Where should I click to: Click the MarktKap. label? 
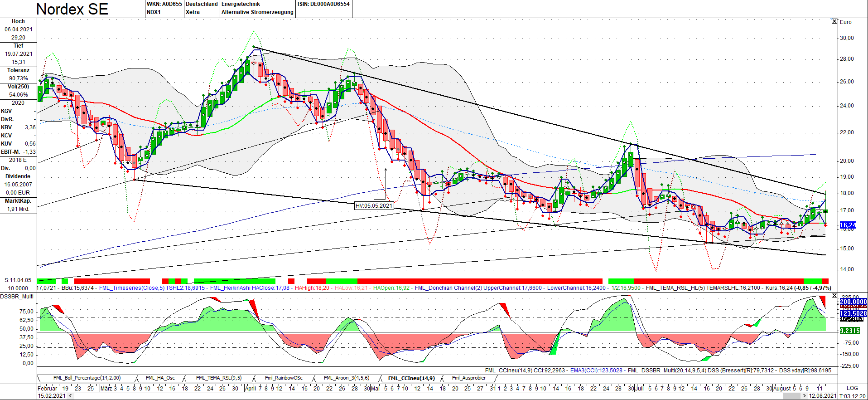18,201
